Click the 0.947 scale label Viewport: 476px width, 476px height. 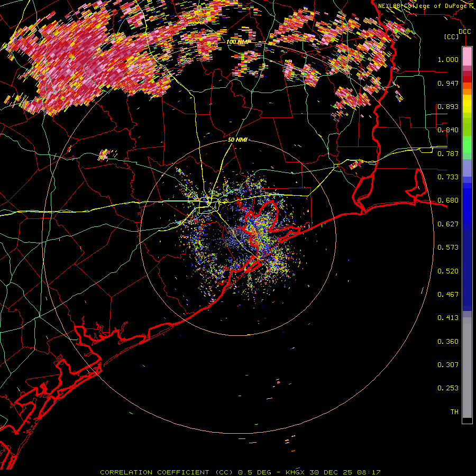[448, 83]
